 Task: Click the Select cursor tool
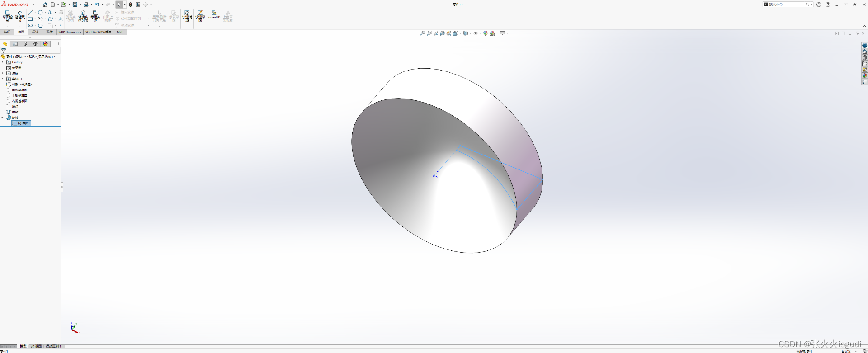point(119,5)
